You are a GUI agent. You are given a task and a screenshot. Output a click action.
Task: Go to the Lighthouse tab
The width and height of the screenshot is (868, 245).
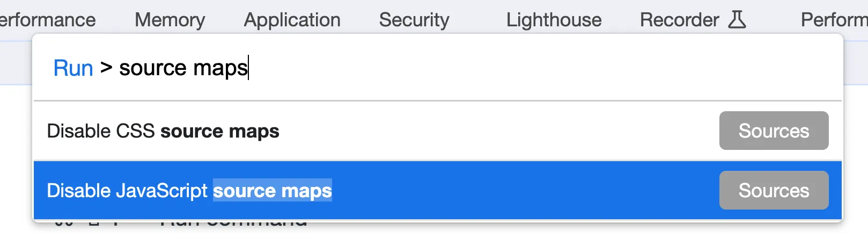554,20
